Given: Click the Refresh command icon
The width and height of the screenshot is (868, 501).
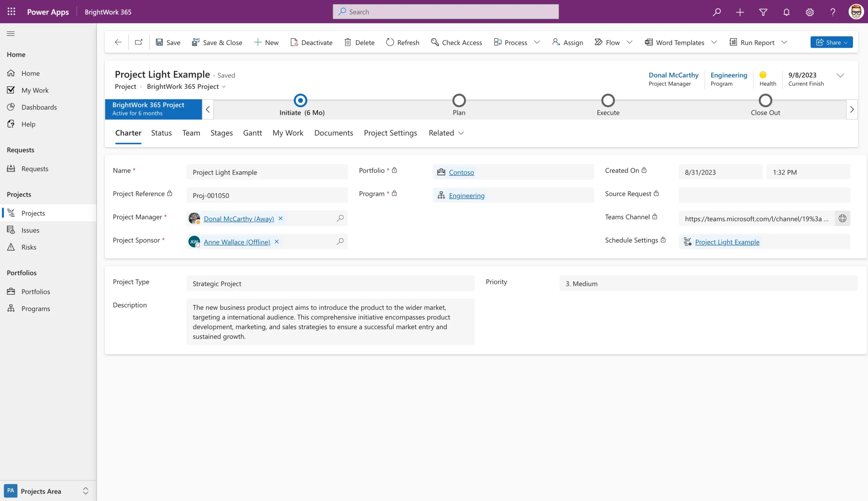Looking at the screenshot, I should pos(390,42).
